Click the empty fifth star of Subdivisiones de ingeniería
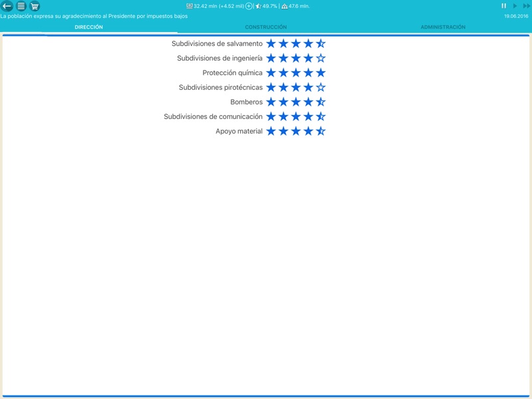This screenshot has width=532, height=399. point(321,58)
